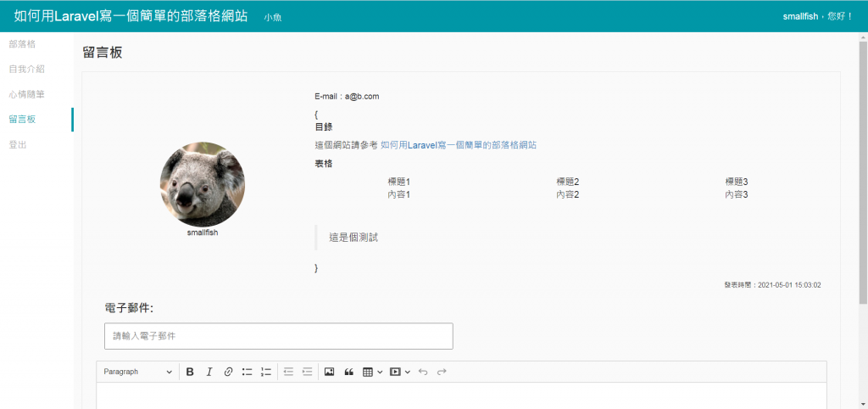The width and height of the screenshot is (868, 409).
Task: Insert an image via toolbar icon
Action: 330,372
